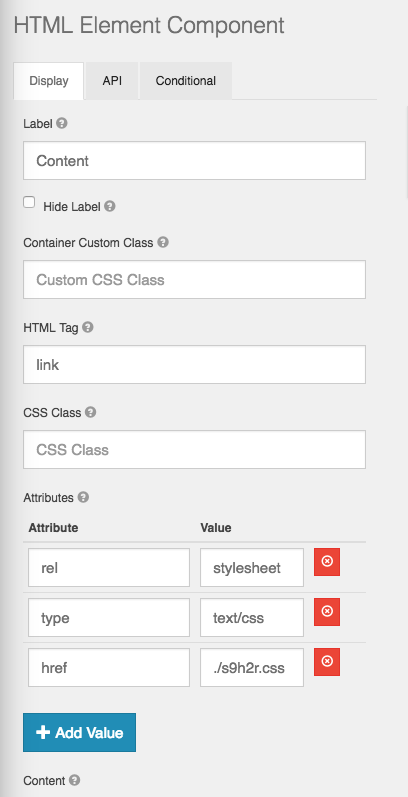This screenshot has height=797, width=408.
Task: Switch to the API tab
Action: [x=112, y=81]
